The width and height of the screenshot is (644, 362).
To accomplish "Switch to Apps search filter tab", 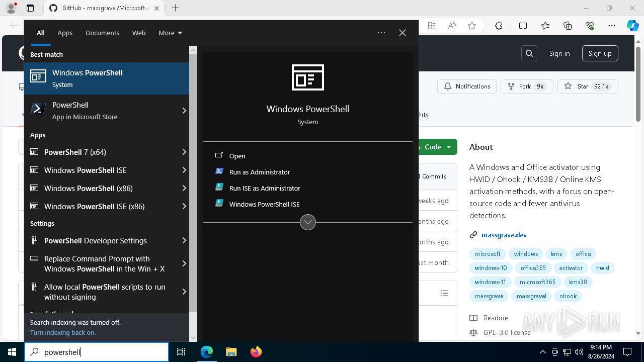I will [x=65, y=33].
